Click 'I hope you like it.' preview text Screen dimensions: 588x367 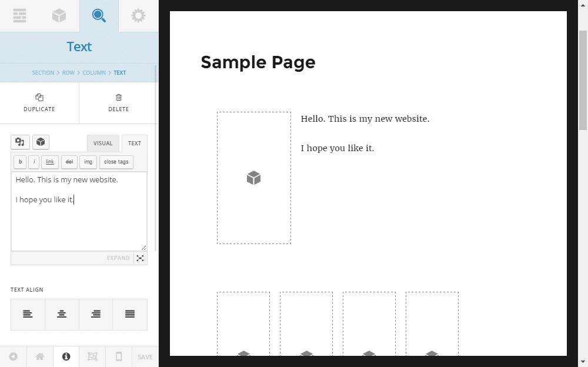click(x=338, y=148)
